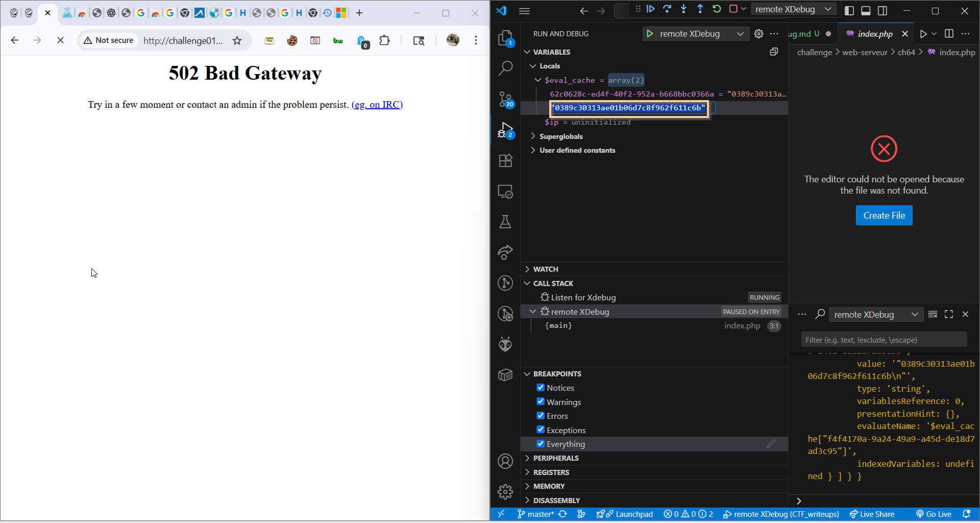
Task: Click the red Stop debug button
Action: click(733, 9)
